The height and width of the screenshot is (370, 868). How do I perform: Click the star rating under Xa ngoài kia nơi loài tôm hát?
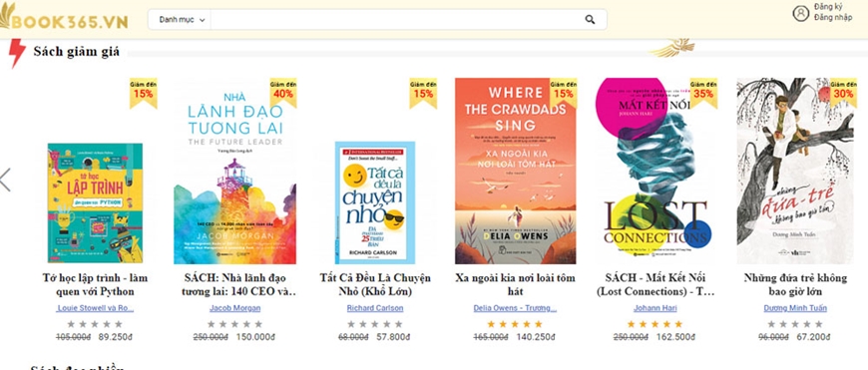515,324
